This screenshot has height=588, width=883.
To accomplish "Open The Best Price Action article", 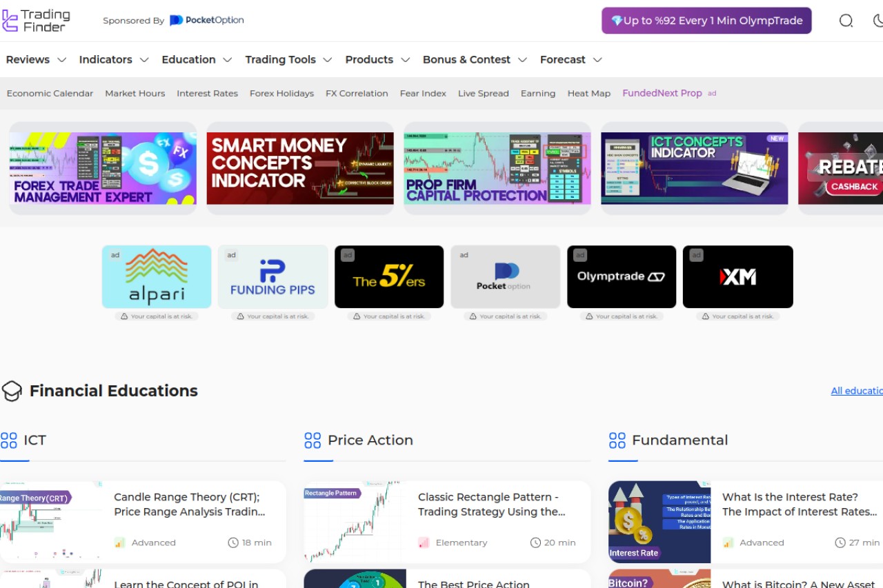I will tap(474, 584).
